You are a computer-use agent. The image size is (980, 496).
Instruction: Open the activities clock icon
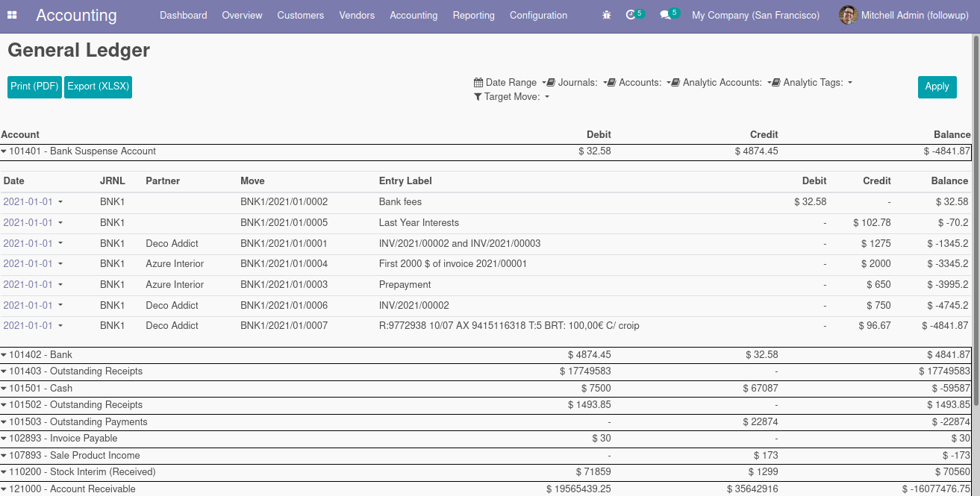coord(631,15)
